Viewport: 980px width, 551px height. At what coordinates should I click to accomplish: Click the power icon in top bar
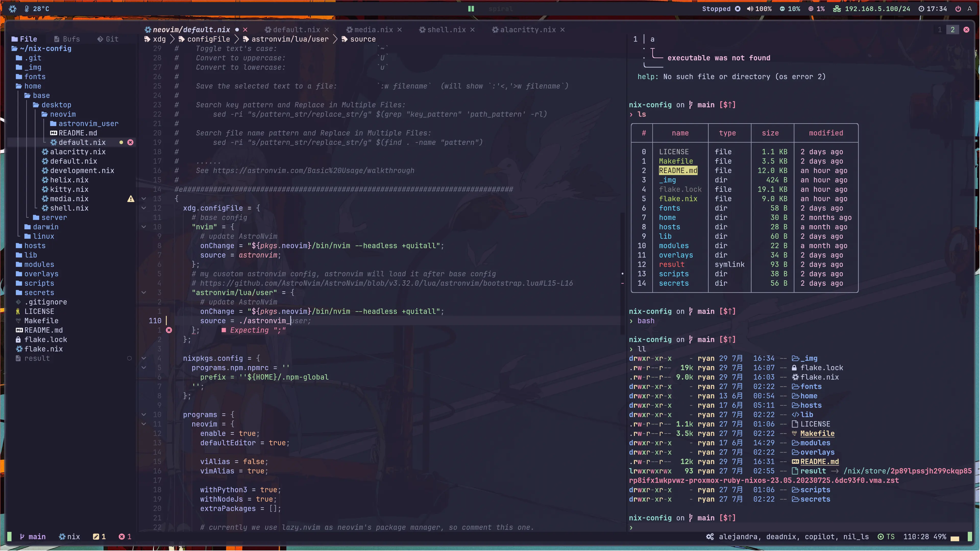[x=958, y=9]
